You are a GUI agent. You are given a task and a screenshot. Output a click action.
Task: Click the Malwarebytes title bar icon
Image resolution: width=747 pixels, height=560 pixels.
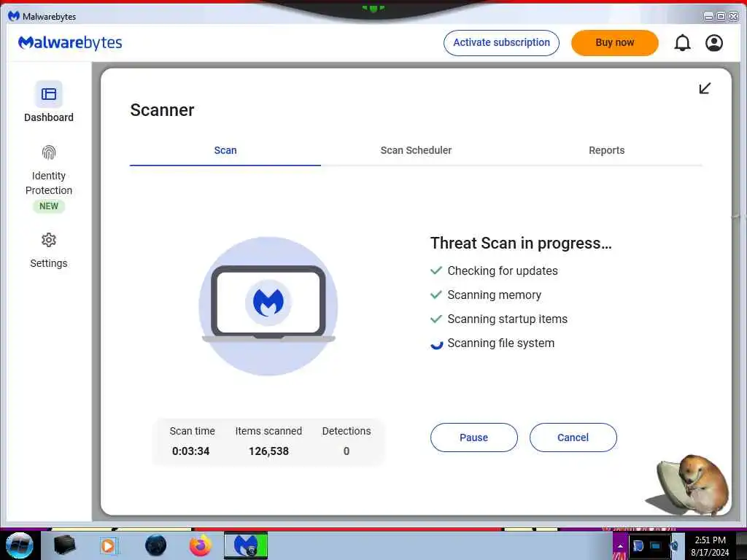coord(14,16)
